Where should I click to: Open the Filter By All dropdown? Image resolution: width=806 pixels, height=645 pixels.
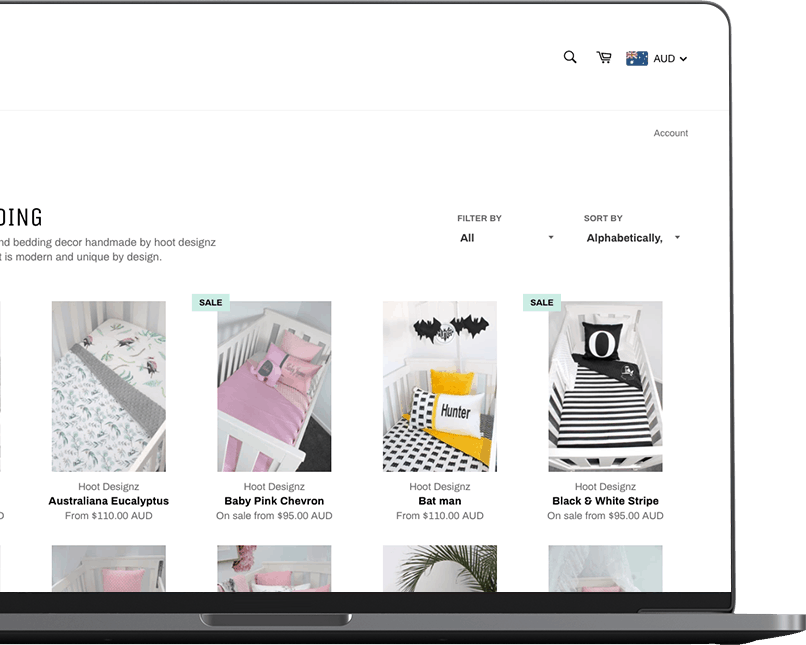point(506,238)
